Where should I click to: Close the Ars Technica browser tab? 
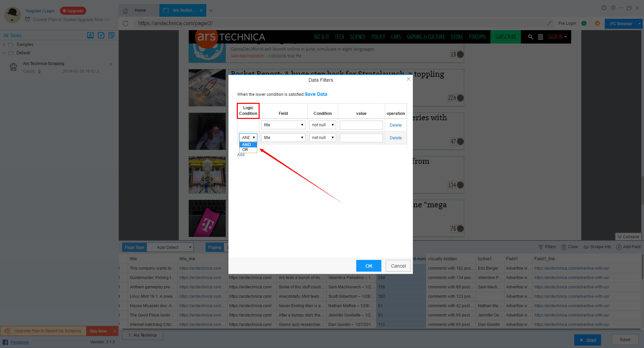click(201, 10)
